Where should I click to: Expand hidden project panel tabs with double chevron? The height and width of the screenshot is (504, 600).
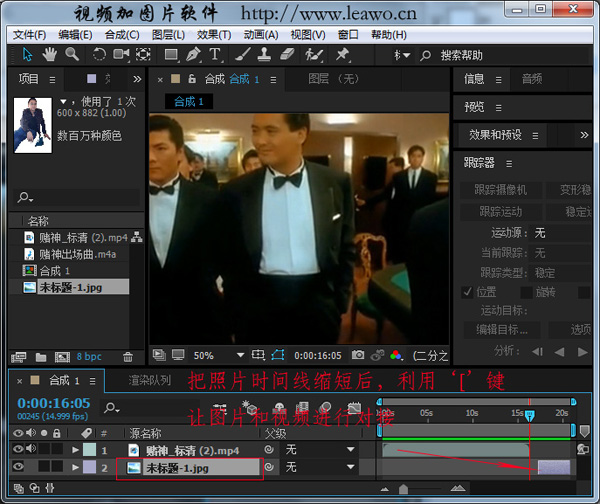137,79
